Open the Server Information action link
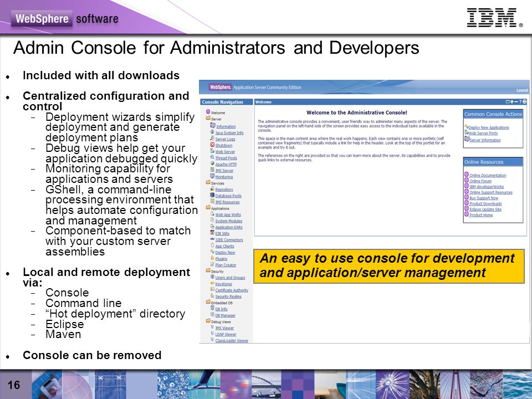Image resolution: width=532 pixels, height=399 pixels. point(485,140)
